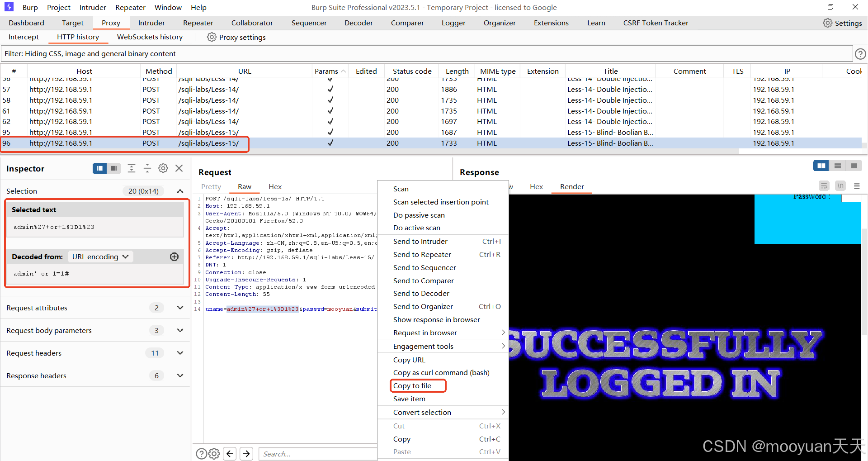This screenshot has height=461, width=868.
Task: Sort history by Length column header
Action: [x=457, y=71]
